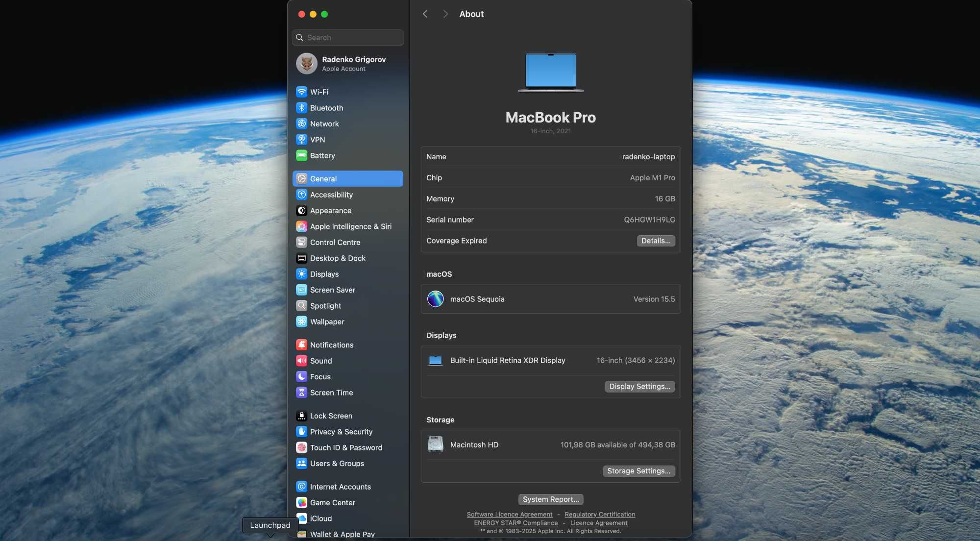Open Wallpaper settings
980x541 pixels.
tap(347, 321)
